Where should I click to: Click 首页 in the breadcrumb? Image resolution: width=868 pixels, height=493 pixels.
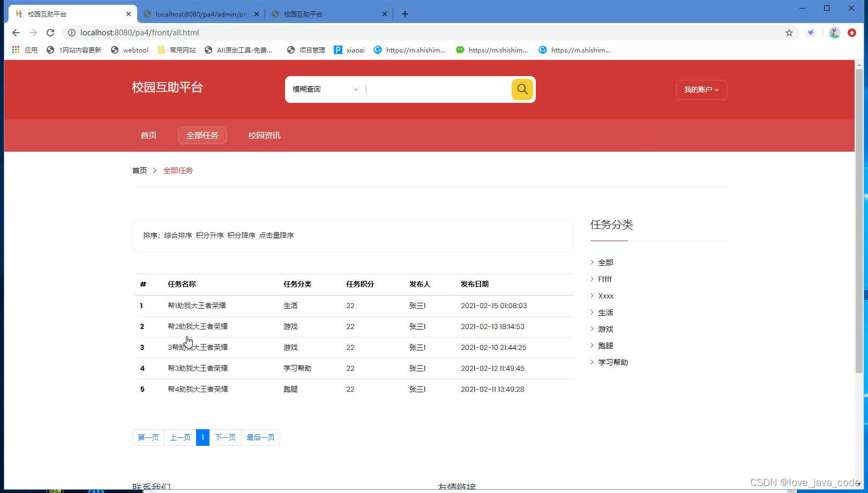pyautogui.click(x=139, y=170)
